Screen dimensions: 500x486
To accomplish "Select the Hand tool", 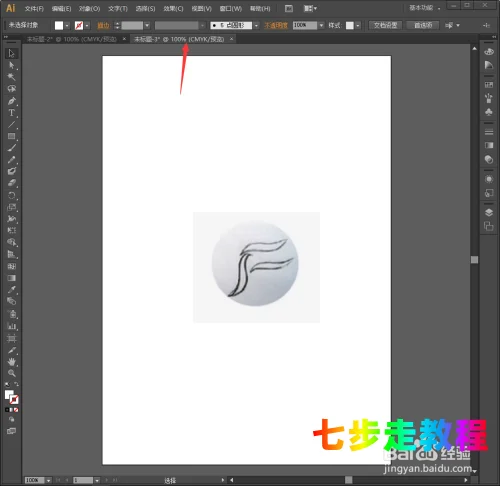I will click(11, 362).
